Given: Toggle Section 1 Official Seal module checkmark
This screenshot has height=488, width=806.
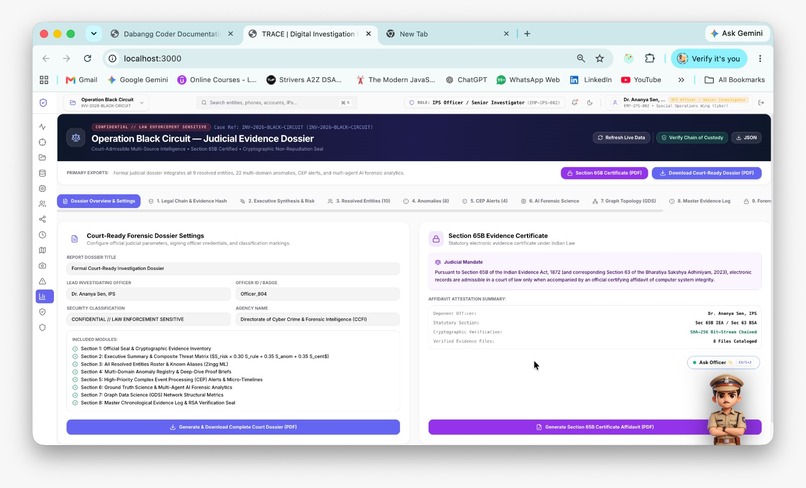Looking at the screenshot, I should point(75,349).
